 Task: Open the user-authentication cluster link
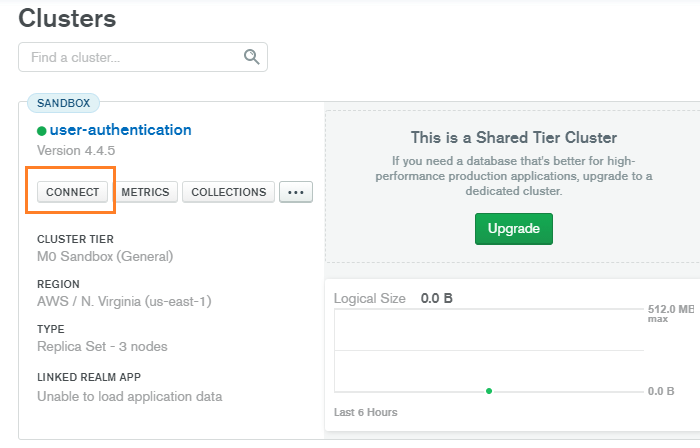pos(120,130)
